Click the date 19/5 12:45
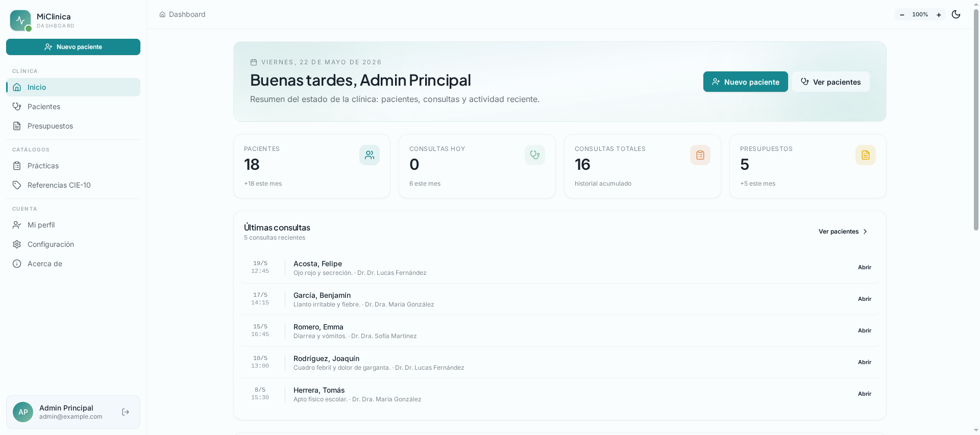This screenshot has width=980, height=435. [x=260, y=267]
